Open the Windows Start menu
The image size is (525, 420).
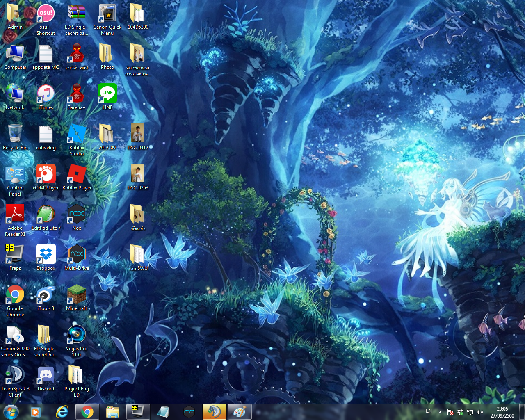[11, 412]
